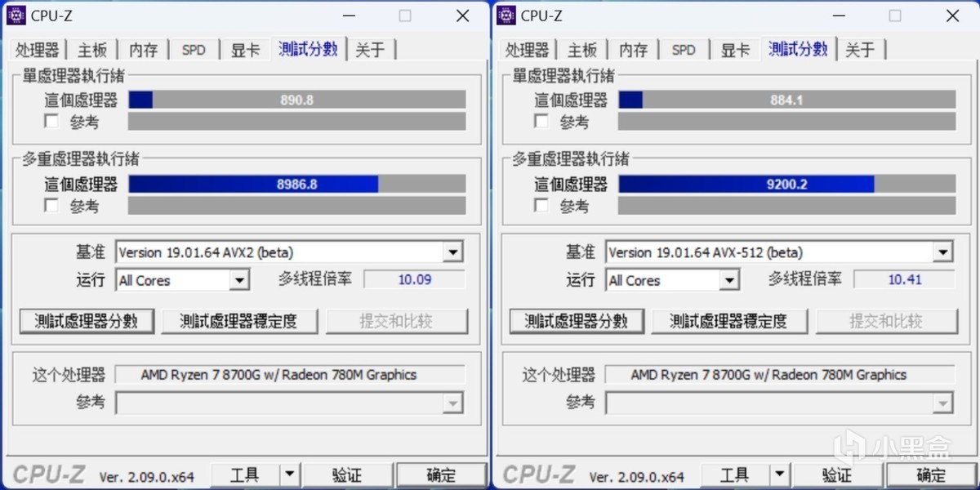Click 多线程倍率 label in left window

pos(314,279)
